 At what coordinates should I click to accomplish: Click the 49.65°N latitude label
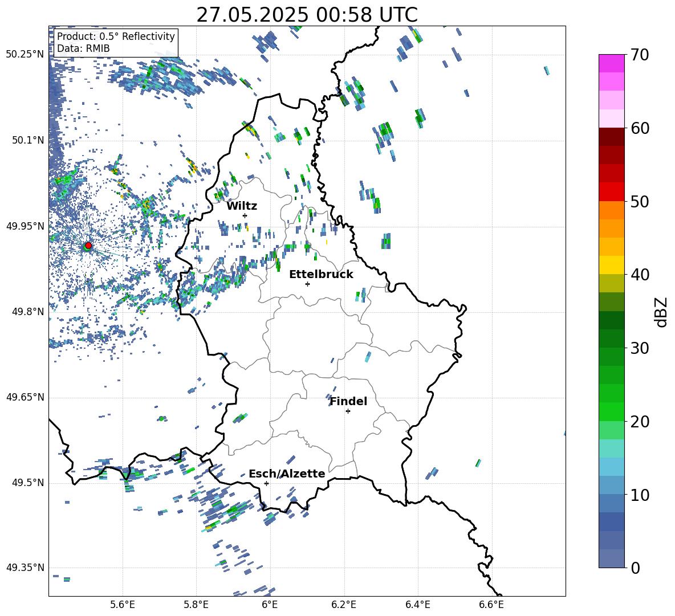[x=25, y=397]
